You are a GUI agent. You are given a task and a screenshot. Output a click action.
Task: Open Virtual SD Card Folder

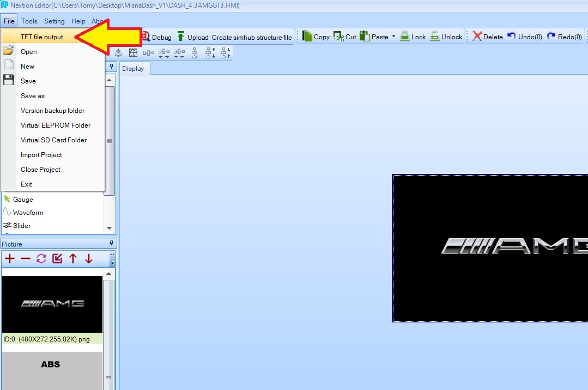(x=53, y=140)
